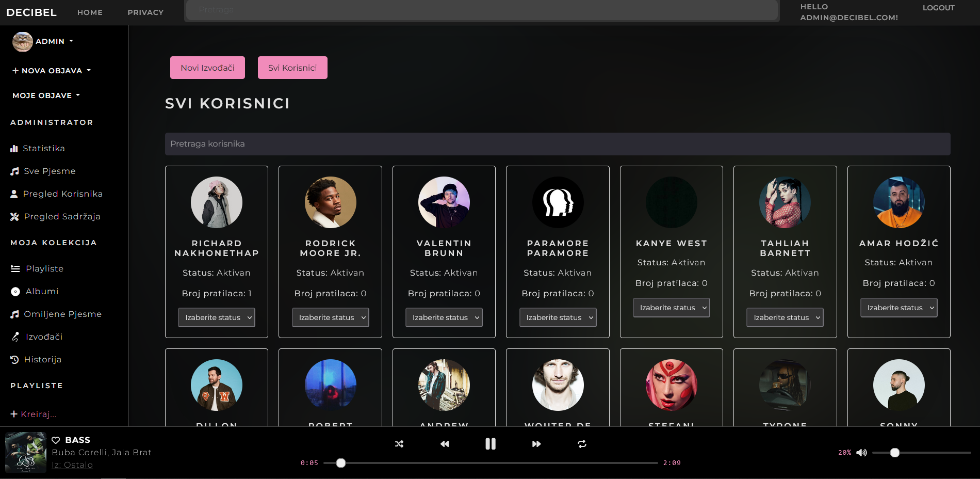Viewport: 980px width, 479px height.
Task: Click the Pregled Sadržaja tools icon
Action: tap(14, 217)
